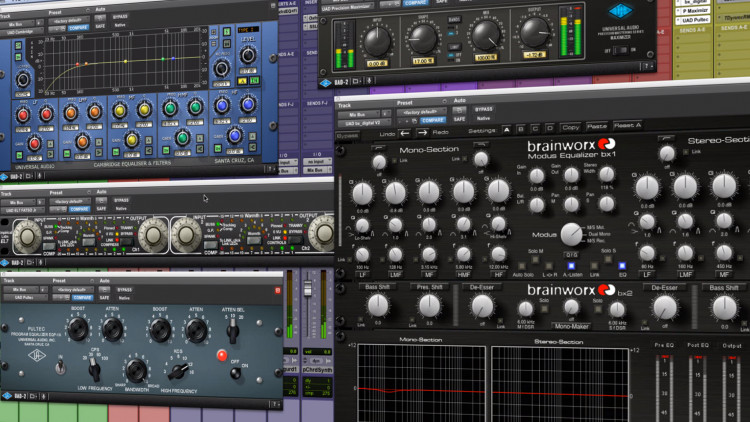Select settings slot A in brainworx bx1

[507, 130]
